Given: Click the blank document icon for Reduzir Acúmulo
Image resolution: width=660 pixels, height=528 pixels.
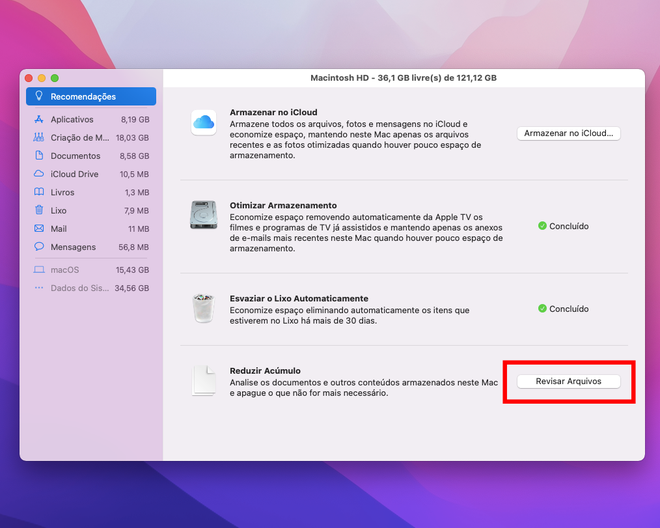Looking at the screenshot, I should click(x=204, y=380).
